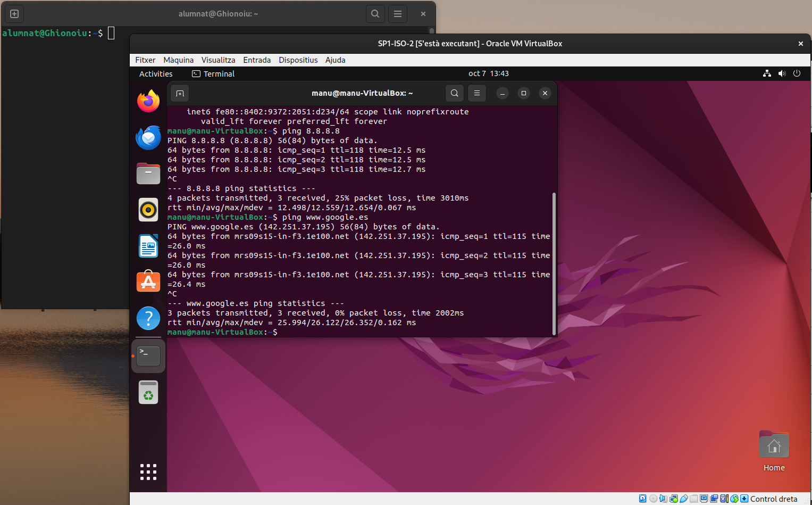Viewport: 812px width, 505px height.
Task: Open hamburger menu in manu@manu-VirtualBox terminal
Action: pos(476,93)
